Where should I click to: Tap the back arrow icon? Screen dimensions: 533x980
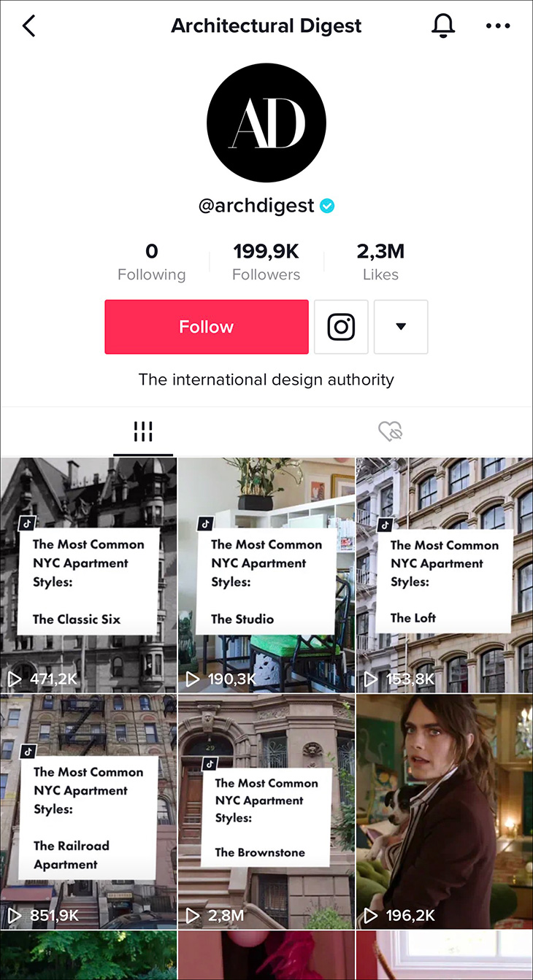29,26
